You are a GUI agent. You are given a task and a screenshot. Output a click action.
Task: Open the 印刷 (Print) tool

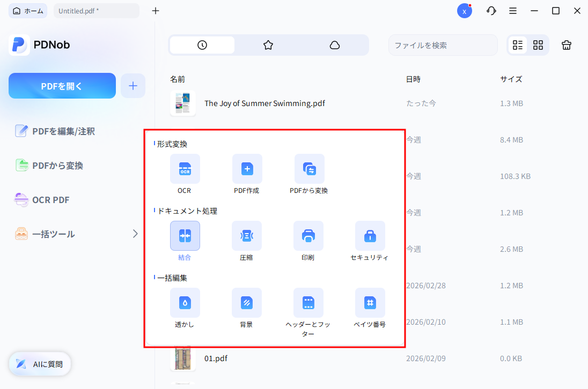coord(308,236)
